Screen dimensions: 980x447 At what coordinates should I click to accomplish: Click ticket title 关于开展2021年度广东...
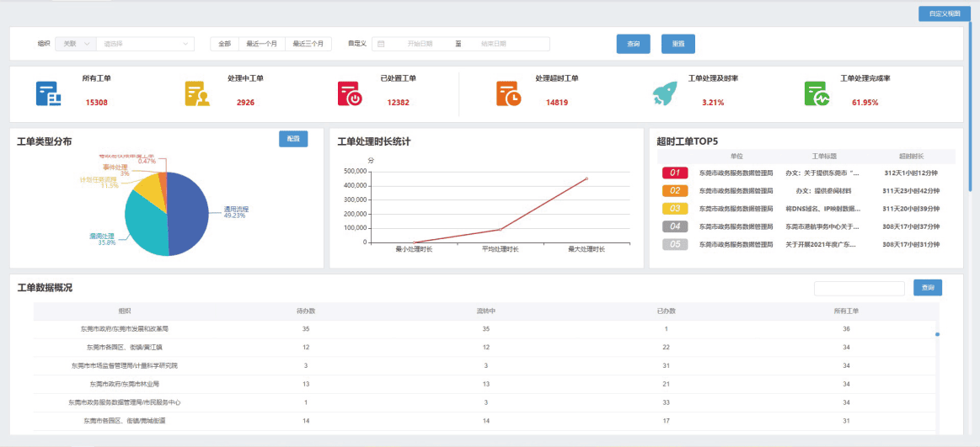coord(821,245)
